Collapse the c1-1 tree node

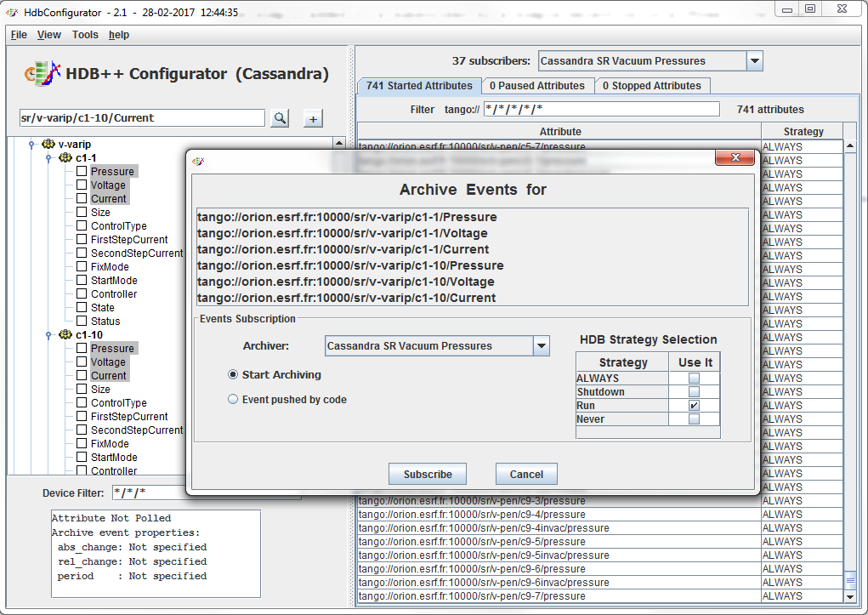coord(49,158)
